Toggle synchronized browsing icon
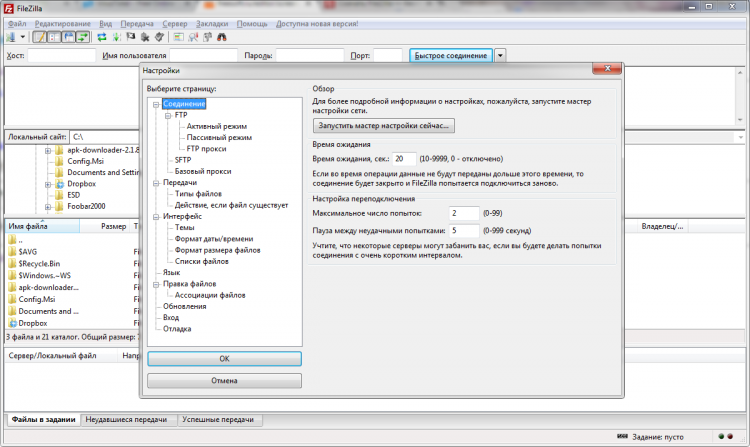 (208, 37)
